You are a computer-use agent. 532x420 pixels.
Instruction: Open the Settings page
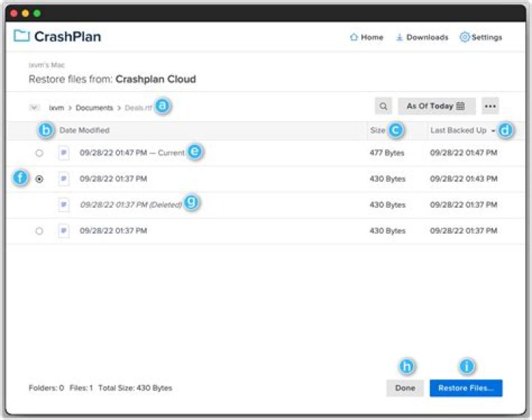click(481, 38)
